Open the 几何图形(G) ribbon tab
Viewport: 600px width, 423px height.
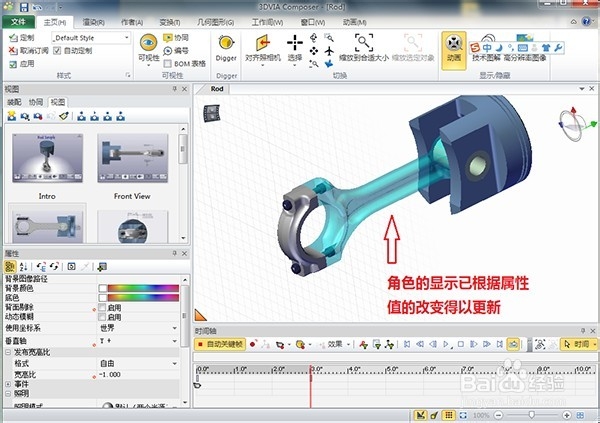(215, 22)
